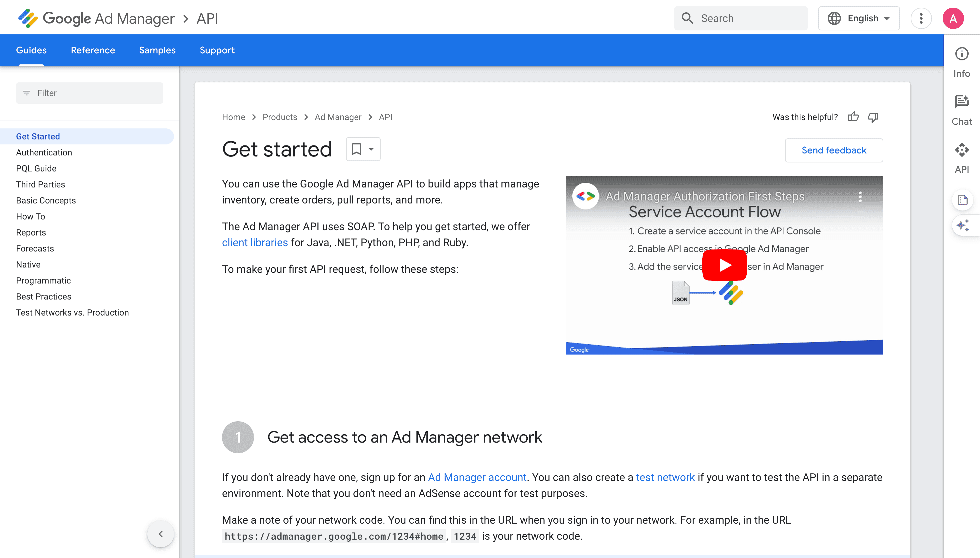
Task: Switch to the Samples tab
Action: coord(157,50)
